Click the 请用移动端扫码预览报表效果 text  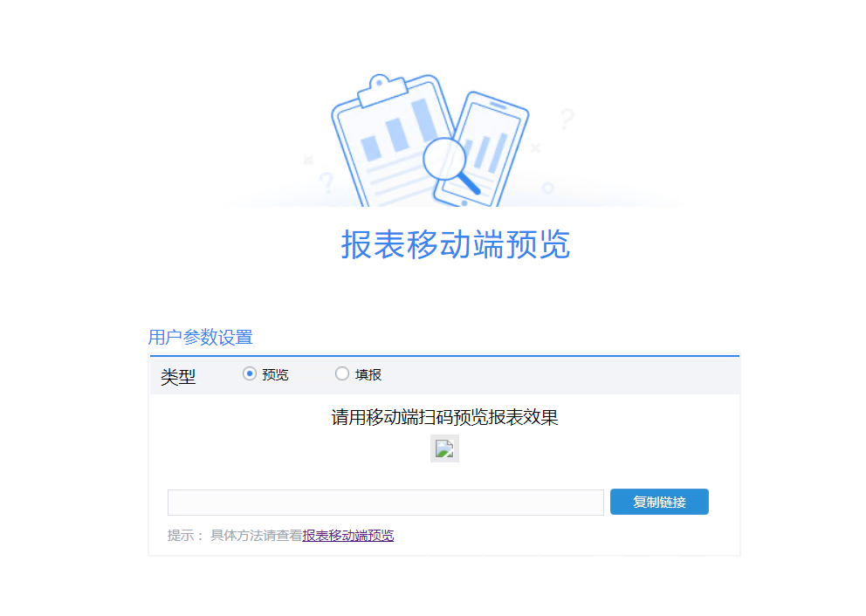[444, 417]
